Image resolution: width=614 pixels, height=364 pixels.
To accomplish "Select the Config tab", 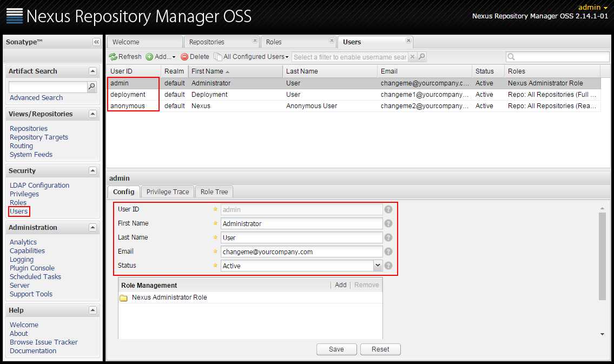I will (124, 192).
